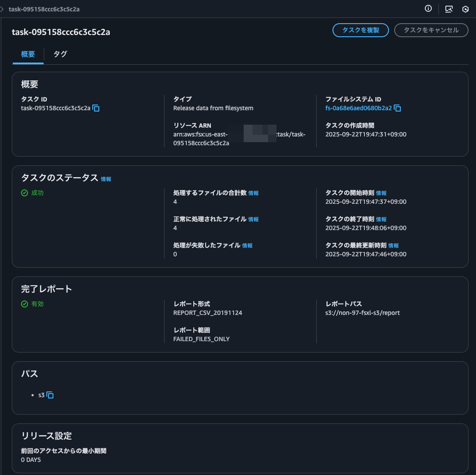Screen dimensions: 476x475
Task: Click the タスクを複製 button
Action: point(360,30)
